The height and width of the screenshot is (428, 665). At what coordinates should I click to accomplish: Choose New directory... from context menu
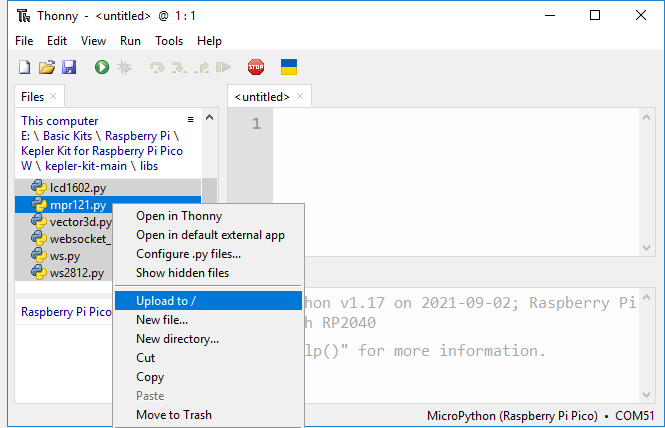[208, 339]
